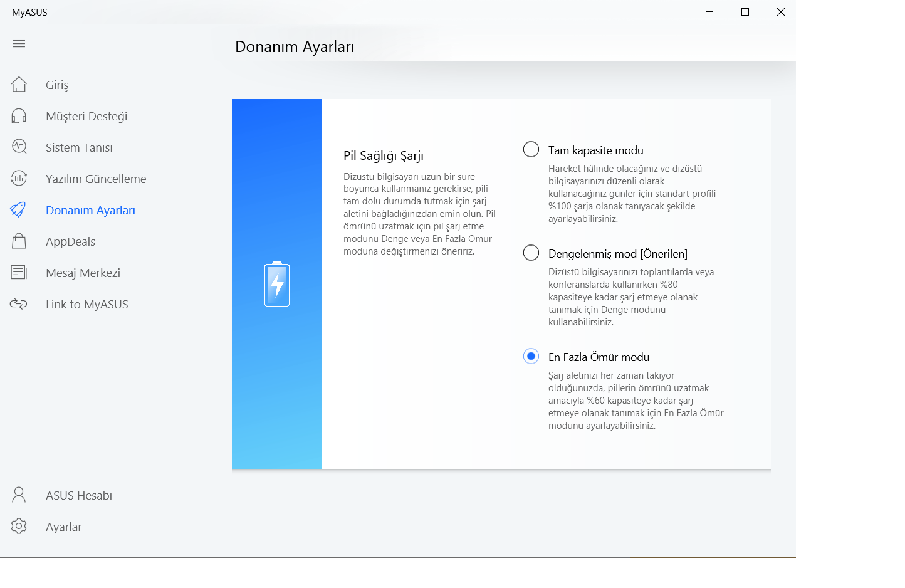Open Ayarlar menu item
This screenshot has width=905, height=588.
(63, 527)
